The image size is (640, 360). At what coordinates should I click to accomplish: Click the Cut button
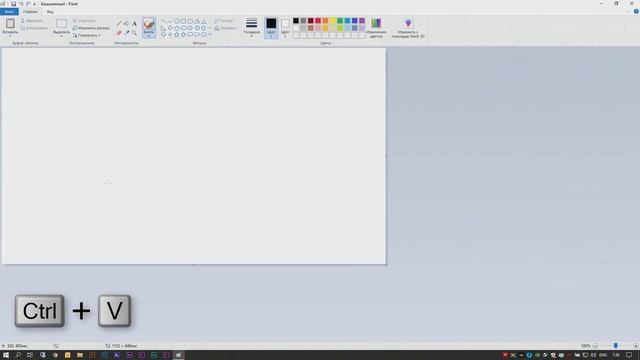click(32, 20)
